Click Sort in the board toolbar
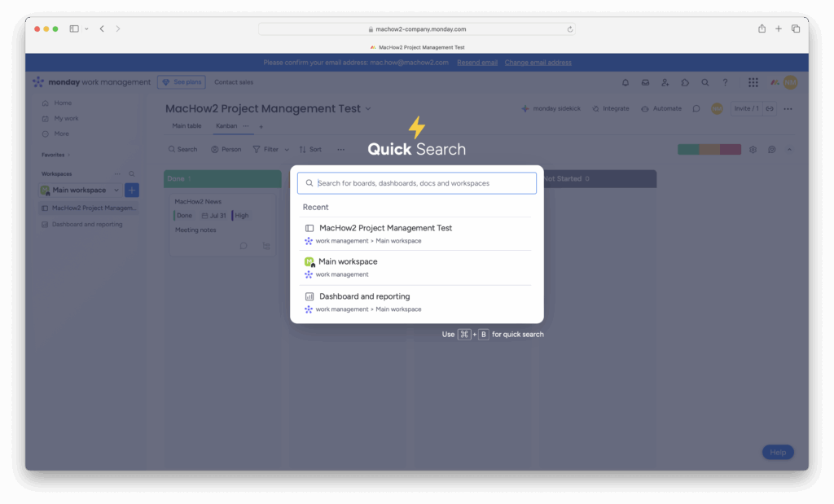This screenshot has width=834, height=504. coord(310,150)
